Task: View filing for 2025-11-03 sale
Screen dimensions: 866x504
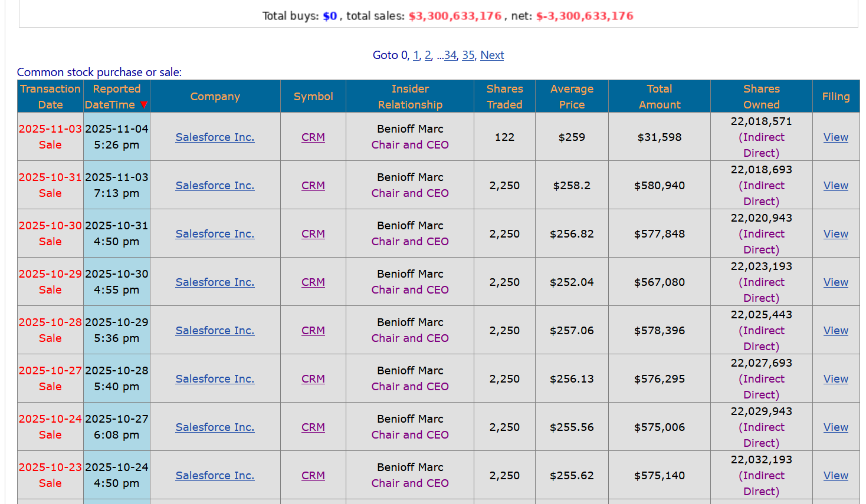Action: 836,137
